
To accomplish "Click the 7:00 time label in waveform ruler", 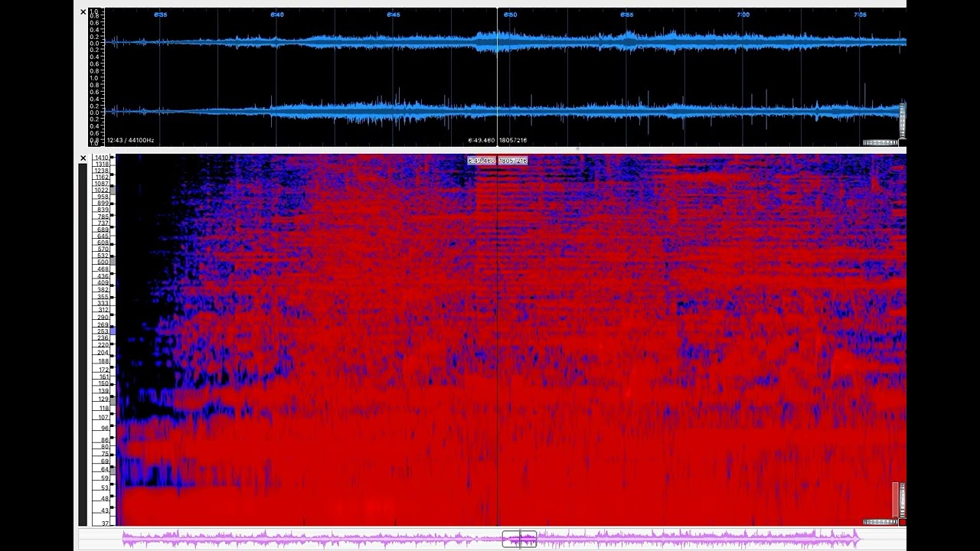I will coord(743,15).
